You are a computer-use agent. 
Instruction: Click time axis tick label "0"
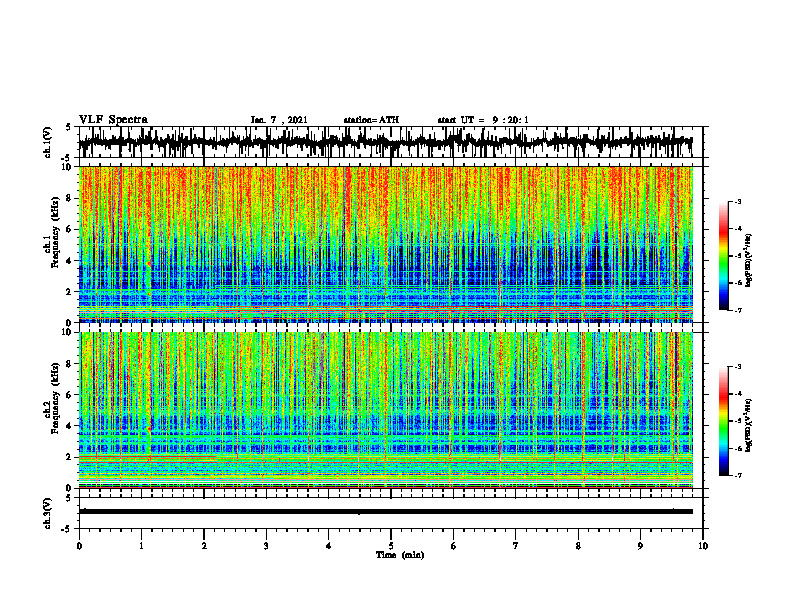[79, 546]
